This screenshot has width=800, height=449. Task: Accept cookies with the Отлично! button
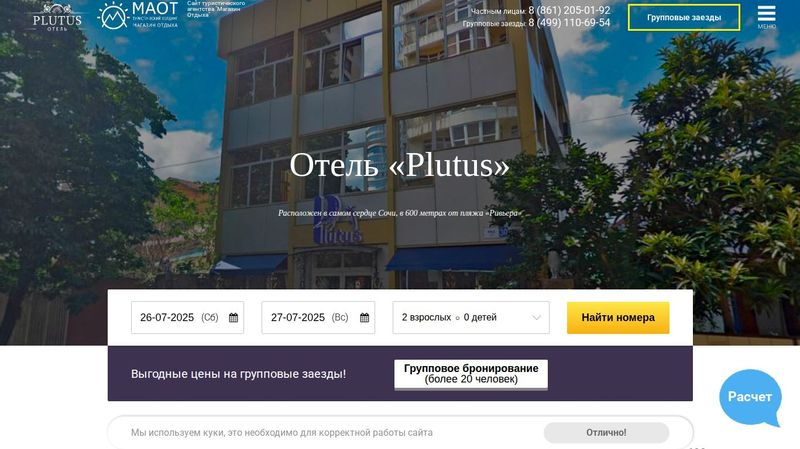coord(606,432)
